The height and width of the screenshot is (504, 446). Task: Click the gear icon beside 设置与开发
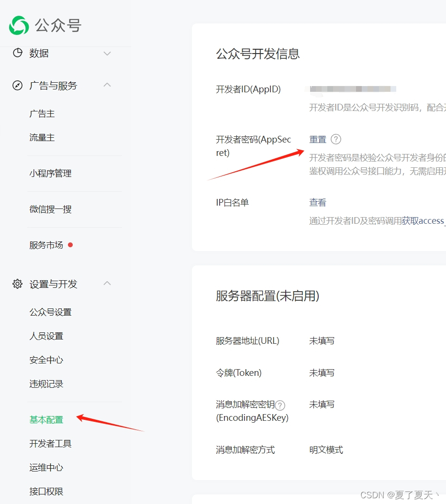(x=17, y=284)
